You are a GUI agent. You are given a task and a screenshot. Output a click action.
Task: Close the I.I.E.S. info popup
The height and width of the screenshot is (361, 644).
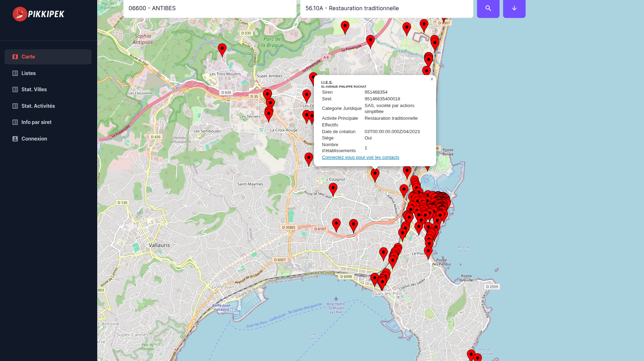[432, 79]
